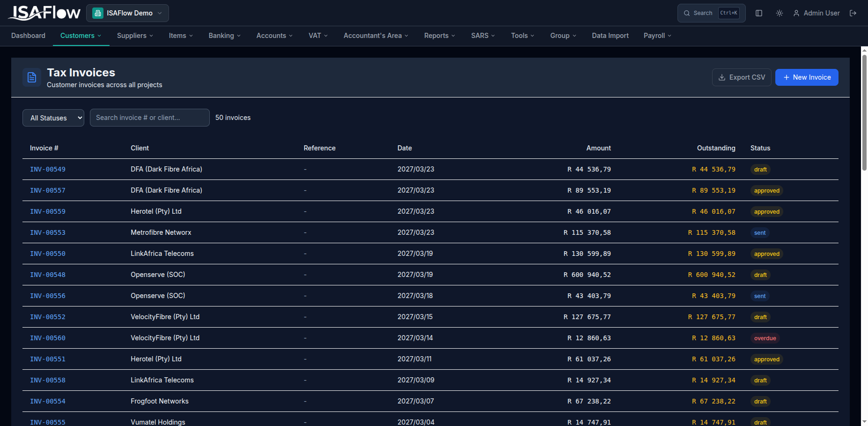Image resolution: width=868 pixels, height=426 pixels.
Task: Click the Status column header
Action: (760, 148)
